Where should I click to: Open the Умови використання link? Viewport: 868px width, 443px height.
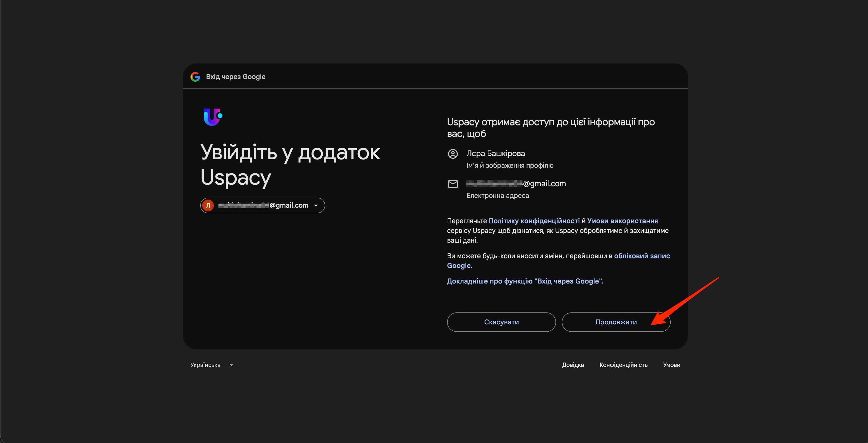pos(622,221)
